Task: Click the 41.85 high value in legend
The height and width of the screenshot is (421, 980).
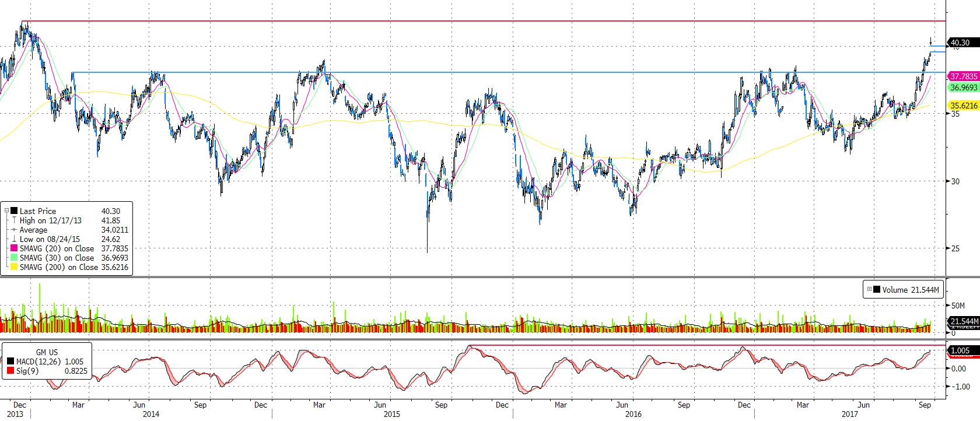Action: click(111, 220)
